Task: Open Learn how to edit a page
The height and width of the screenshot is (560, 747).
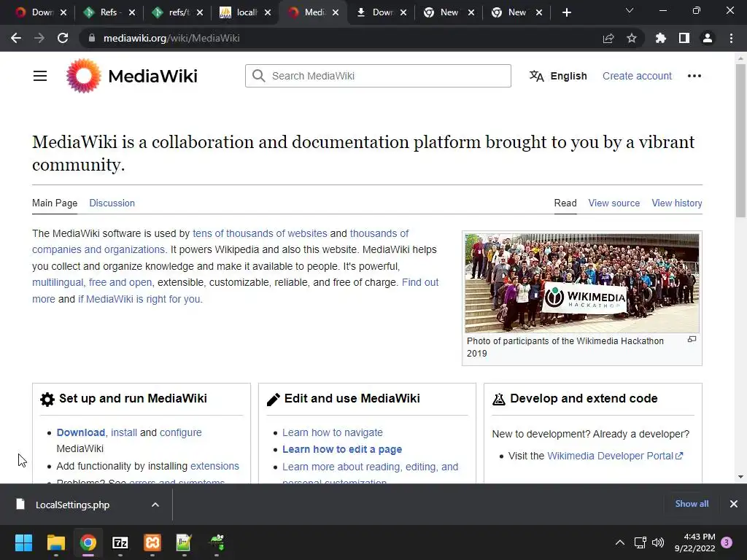Action: (342, 449)
